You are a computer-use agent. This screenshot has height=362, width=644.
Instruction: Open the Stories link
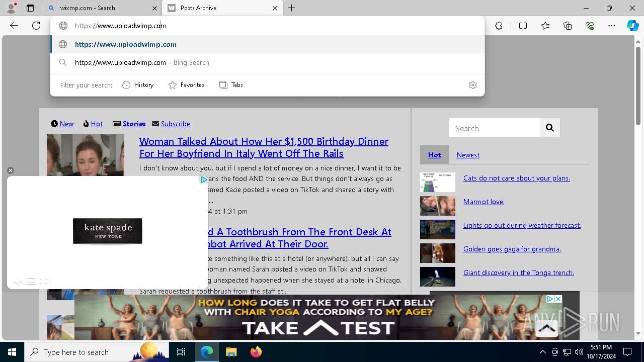coord(134,124)
